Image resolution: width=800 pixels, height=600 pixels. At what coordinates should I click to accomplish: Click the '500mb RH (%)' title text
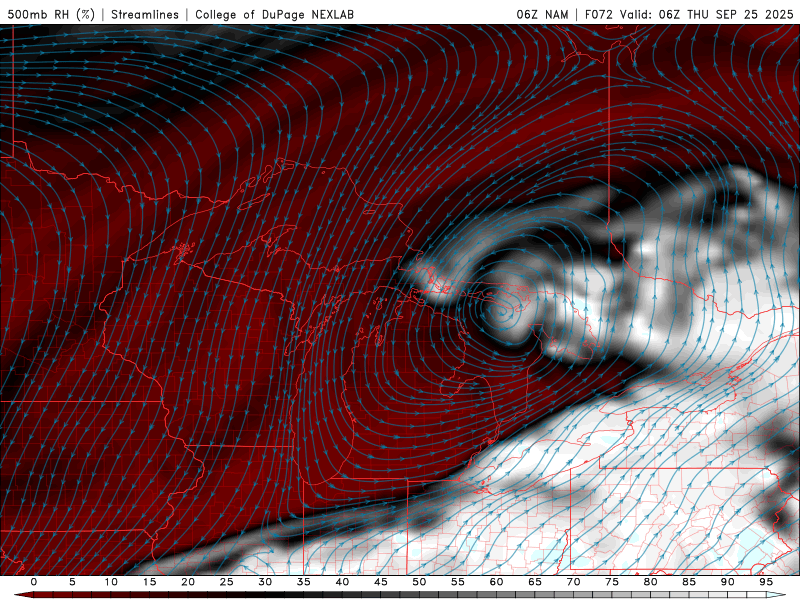(51, 14)
